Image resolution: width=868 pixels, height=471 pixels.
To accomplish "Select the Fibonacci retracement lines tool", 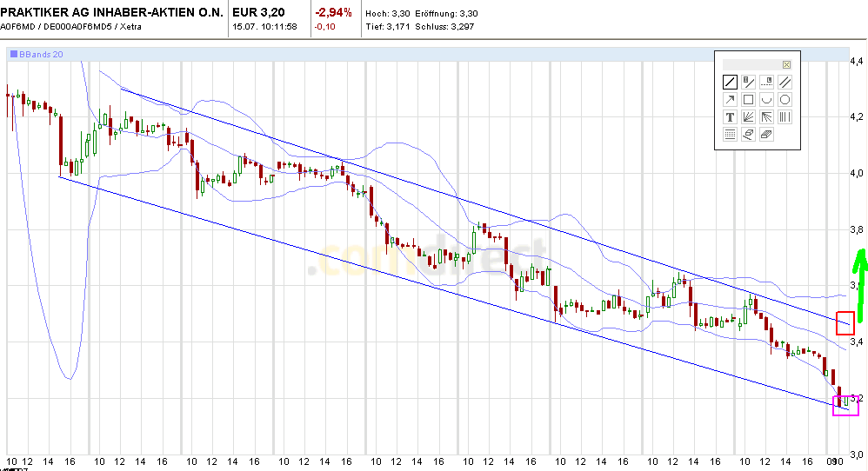I will click(731, 134).
